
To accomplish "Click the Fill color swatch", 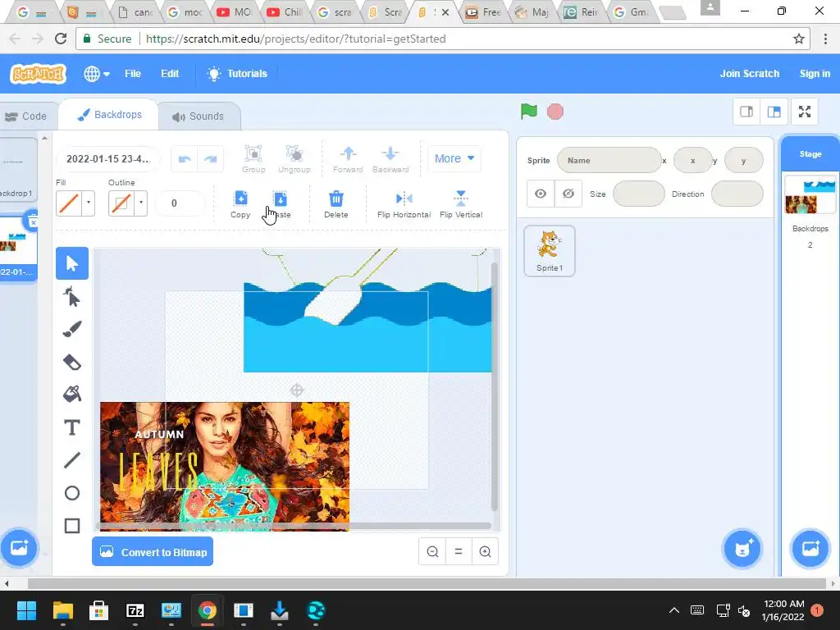I will [69, 203].
